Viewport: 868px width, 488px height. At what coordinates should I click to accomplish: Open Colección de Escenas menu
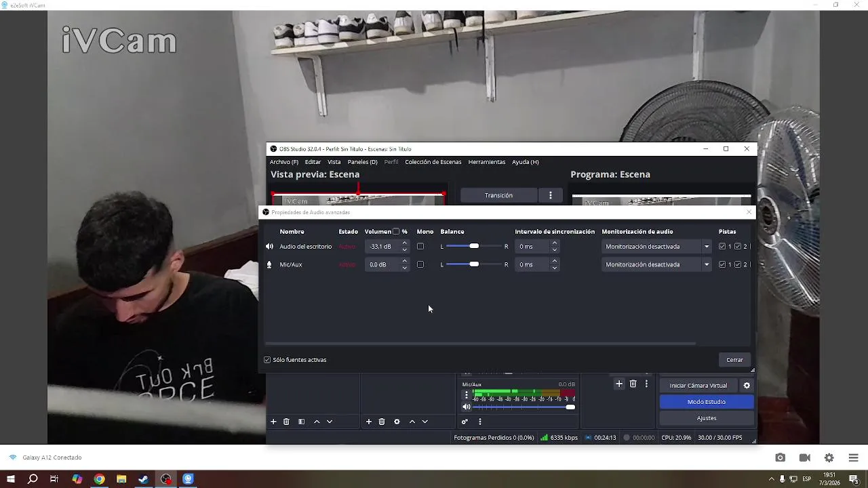point(433,162)
